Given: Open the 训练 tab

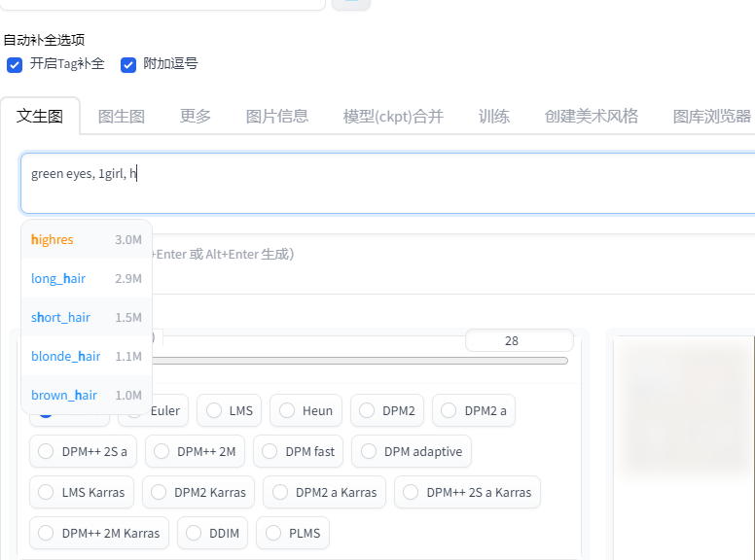Looking at the screenshot, I should (494, 116).
